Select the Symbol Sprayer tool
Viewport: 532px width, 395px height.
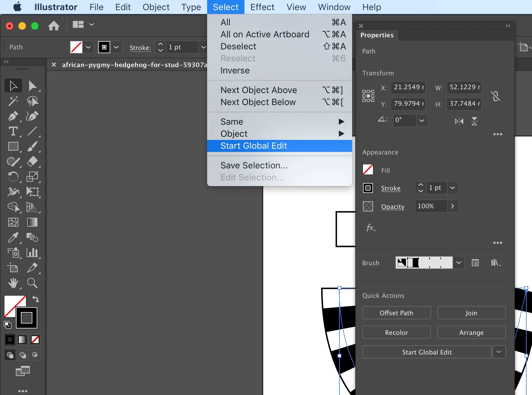(x=13, y=253)
